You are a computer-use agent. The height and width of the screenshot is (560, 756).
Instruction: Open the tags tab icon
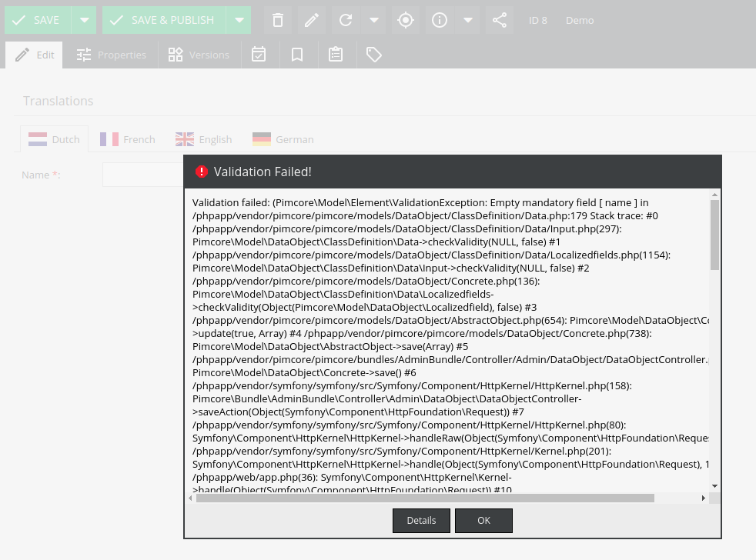tap(373, 55)
